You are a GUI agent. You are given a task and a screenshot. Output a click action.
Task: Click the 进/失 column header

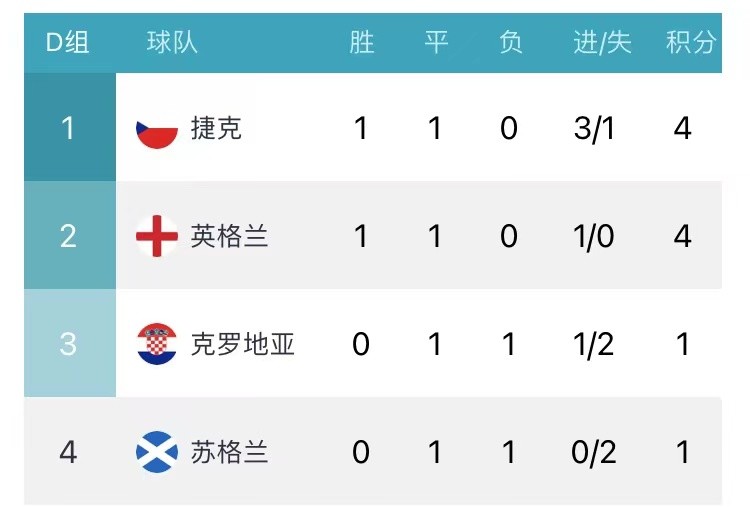point(603,42)
